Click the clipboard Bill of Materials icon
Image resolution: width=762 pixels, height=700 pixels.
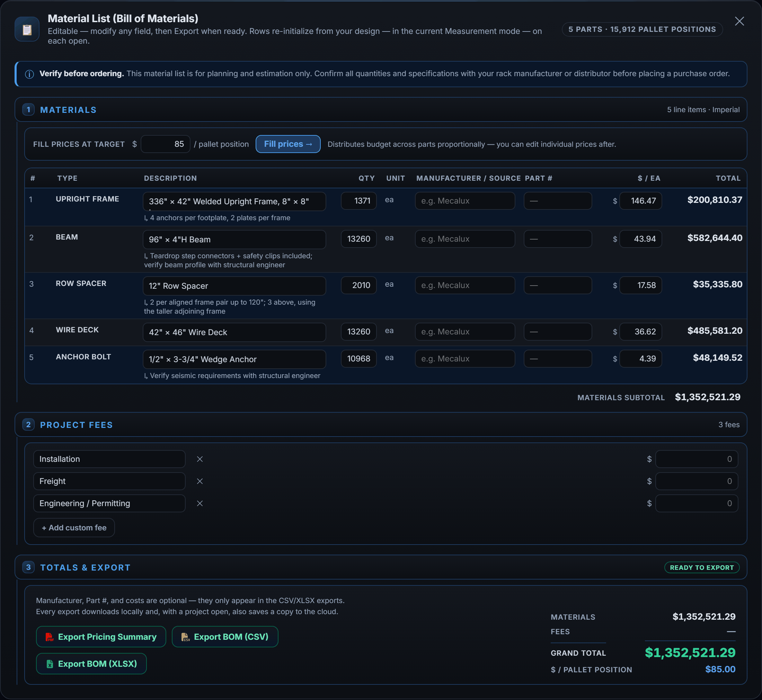point(27,29)
